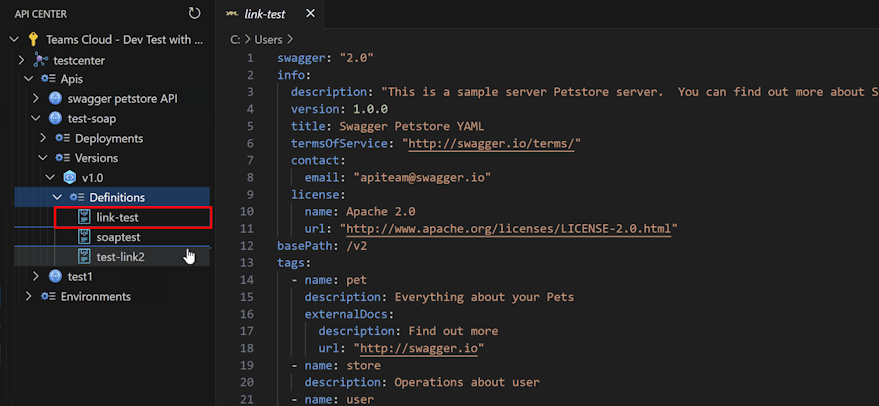Screen dimensions: 879x406
Task: Expand the Deployments node chevron
Action: click(x=44, y=138)
